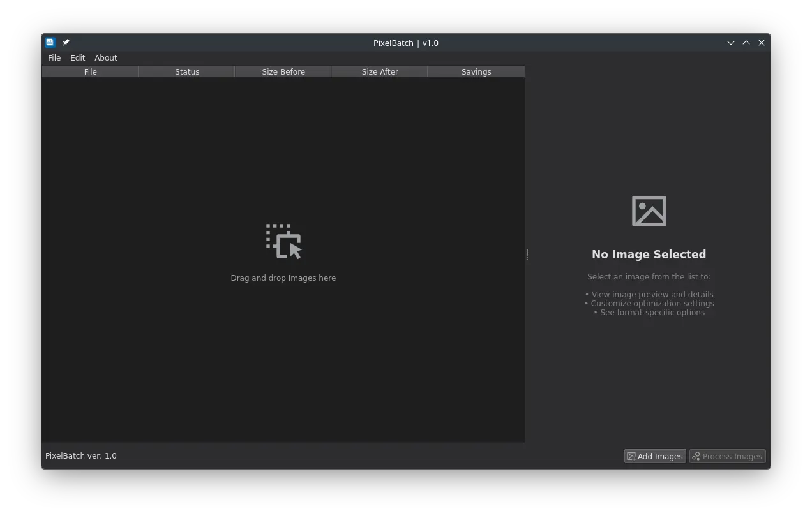Screen dimensions: 812x518
Task: Maximize the PixelBatch window
Action: (x=746, y=43)
